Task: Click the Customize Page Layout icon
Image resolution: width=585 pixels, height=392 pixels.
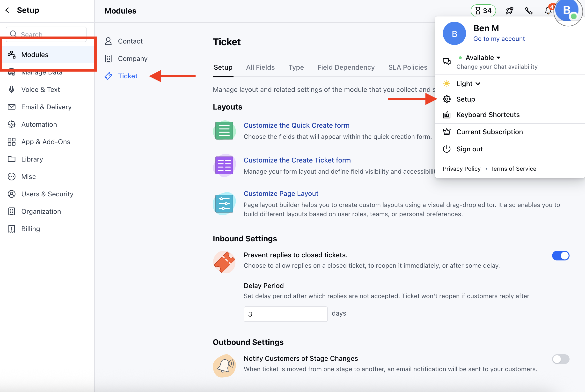Action: (224, 204)
